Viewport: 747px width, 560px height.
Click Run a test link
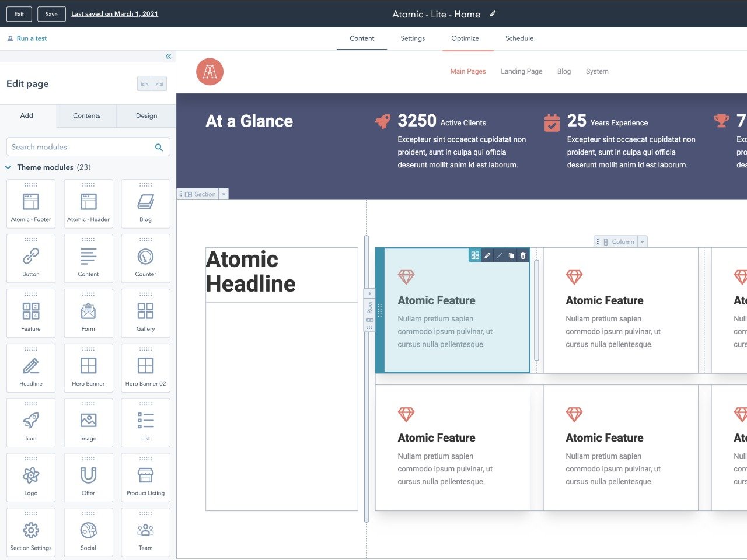click(27, 38)
